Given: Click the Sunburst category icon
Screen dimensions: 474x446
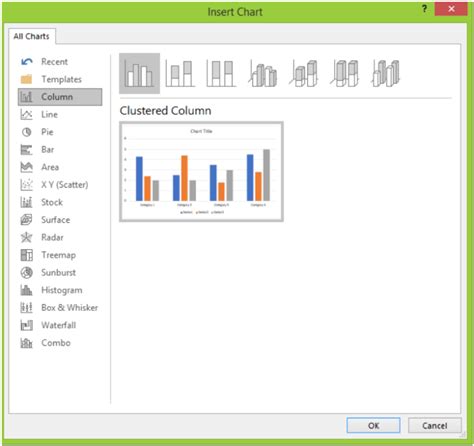Looking at the screenshot, I should click(x=27, y=273).
